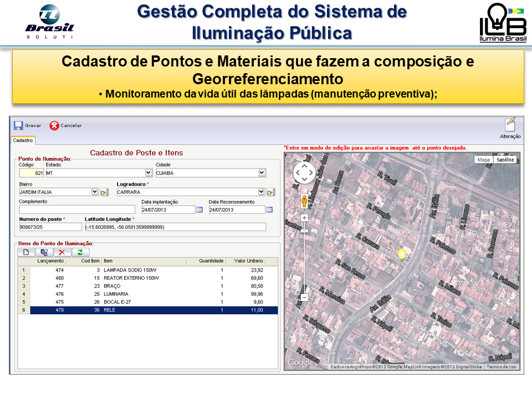Click the Gravar save icon
This screenshot has height=399, width=532.
(18, 126)
